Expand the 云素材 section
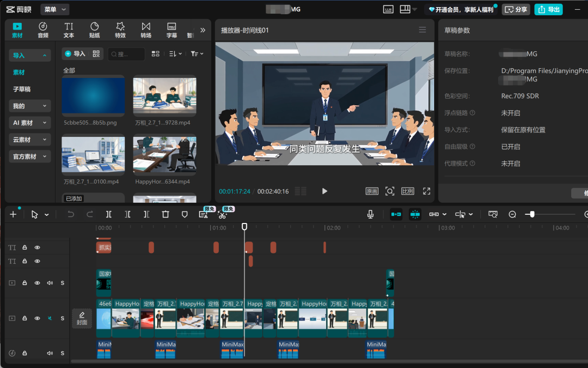Image resolution: width=588 pixels, height=368 pixels. pyautogui.click(x=29, y=140)
